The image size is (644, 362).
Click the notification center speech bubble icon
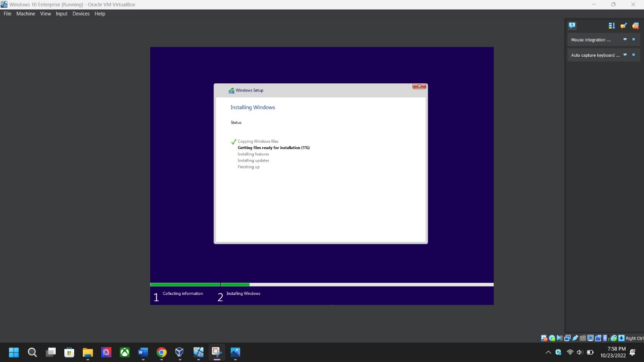click(x=572, y=26)
